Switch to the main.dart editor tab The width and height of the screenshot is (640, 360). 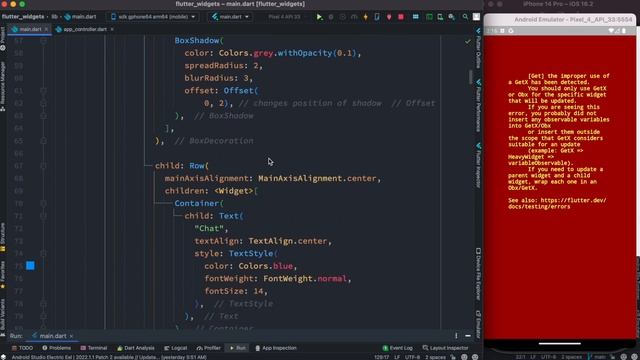coord(30,29)
